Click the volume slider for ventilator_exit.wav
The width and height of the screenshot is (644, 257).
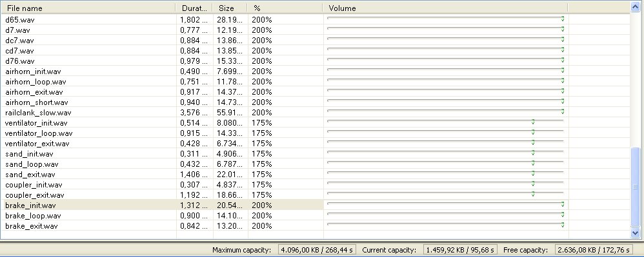click(x=445, y=142)
